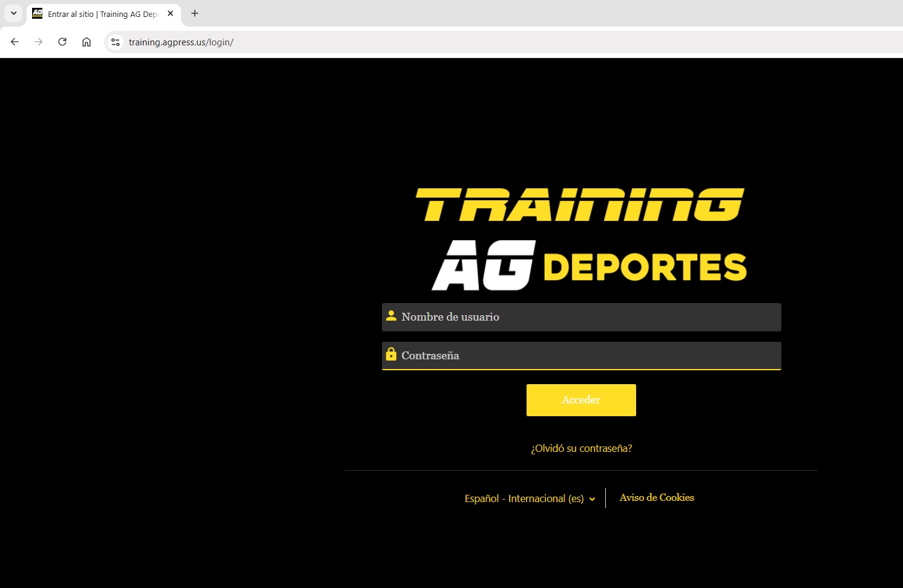Click the browser forward arrow
Screen dimensions: 903x588
pos(39,42)
